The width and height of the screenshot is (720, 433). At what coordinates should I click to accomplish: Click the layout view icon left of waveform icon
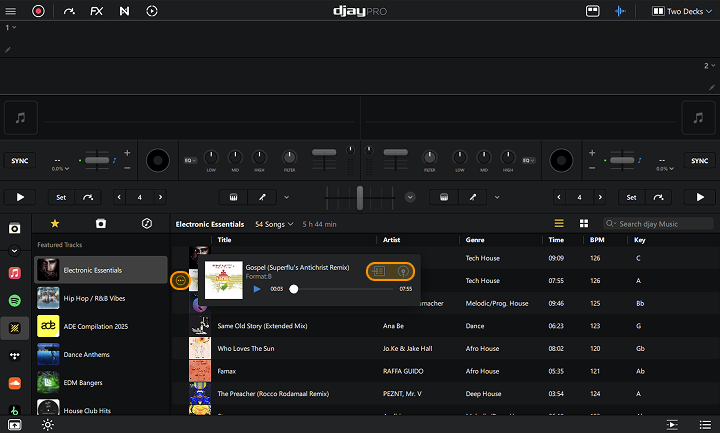click(593, 11)
